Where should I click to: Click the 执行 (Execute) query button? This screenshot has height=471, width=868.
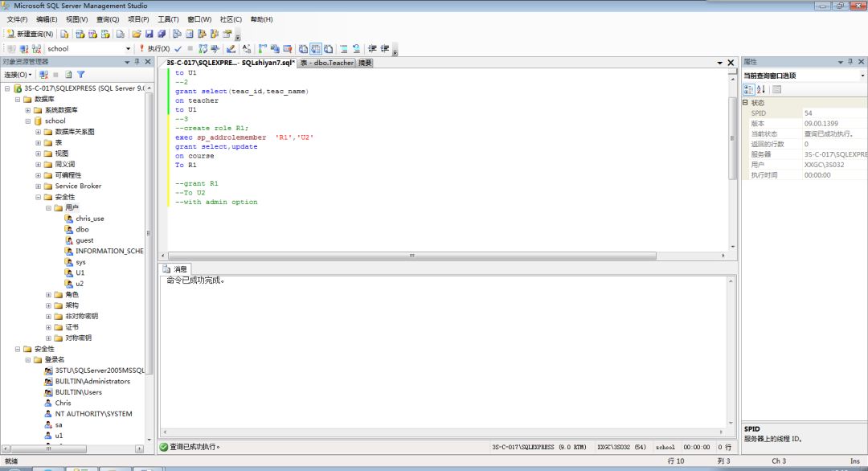[154, 48]
